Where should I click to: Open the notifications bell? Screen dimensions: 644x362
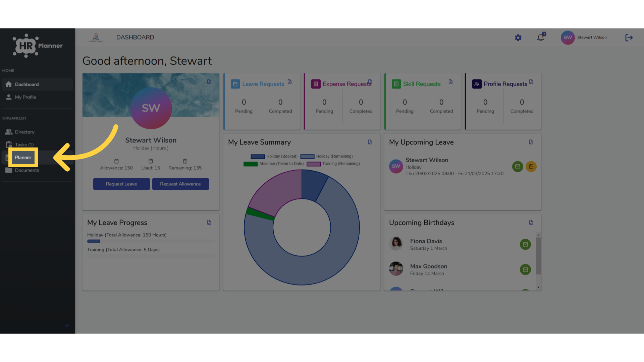point(541,37)
